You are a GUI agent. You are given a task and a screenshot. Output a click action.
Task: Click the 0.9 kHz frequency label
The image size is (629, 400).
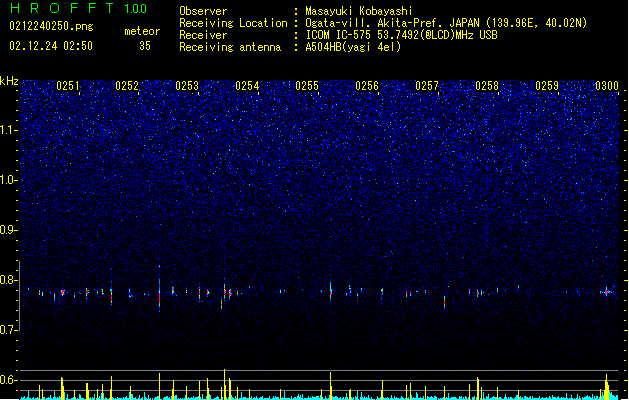pos(8,230)
